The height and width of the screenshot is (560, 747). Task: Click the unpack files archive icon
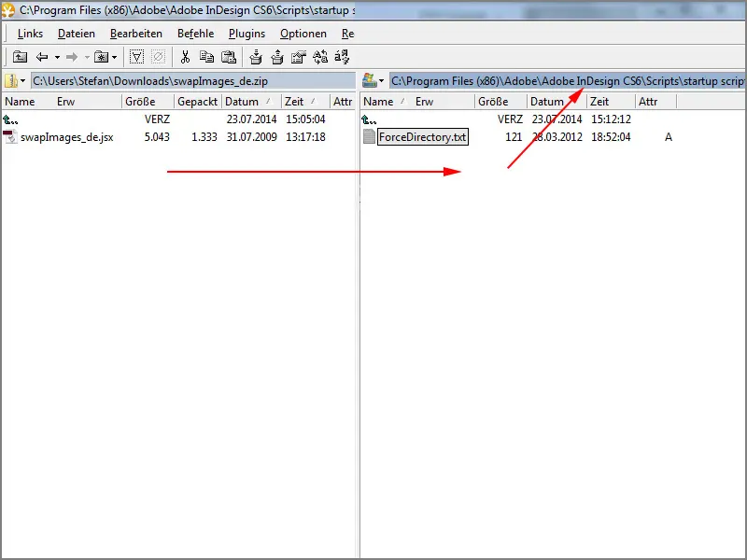click(276, 57)
